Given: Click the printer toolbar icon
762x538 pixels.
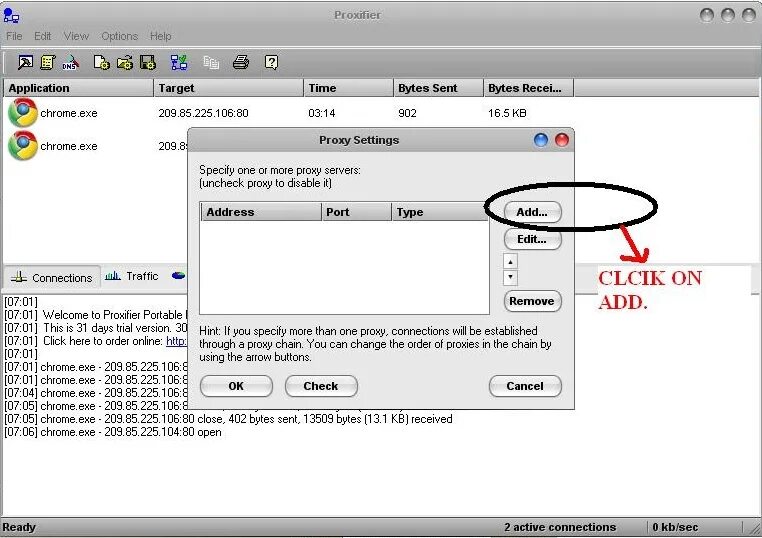Looking at the screenshot, I should [x=241, y=62].
